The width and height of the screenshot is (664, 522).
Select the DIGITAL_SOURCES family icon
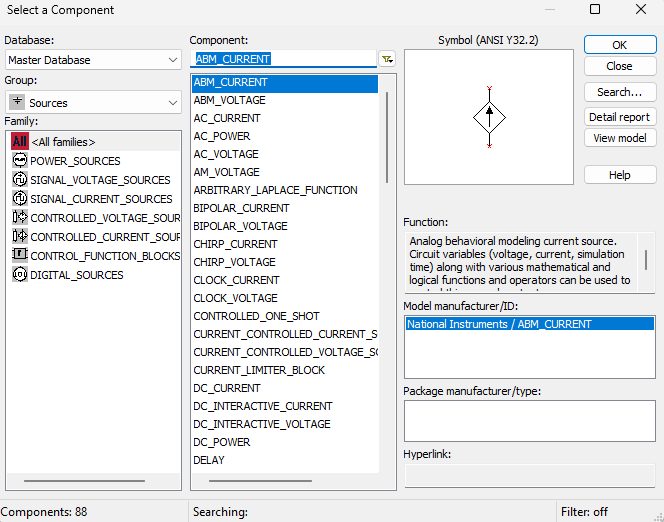coord(19,274)
